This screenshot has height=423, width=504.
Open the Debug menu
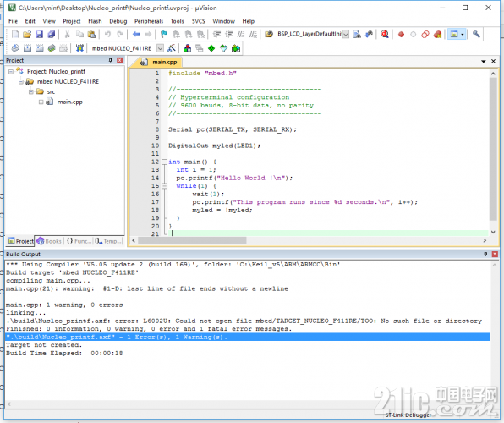pyautogui.click(x=118, y=21)
